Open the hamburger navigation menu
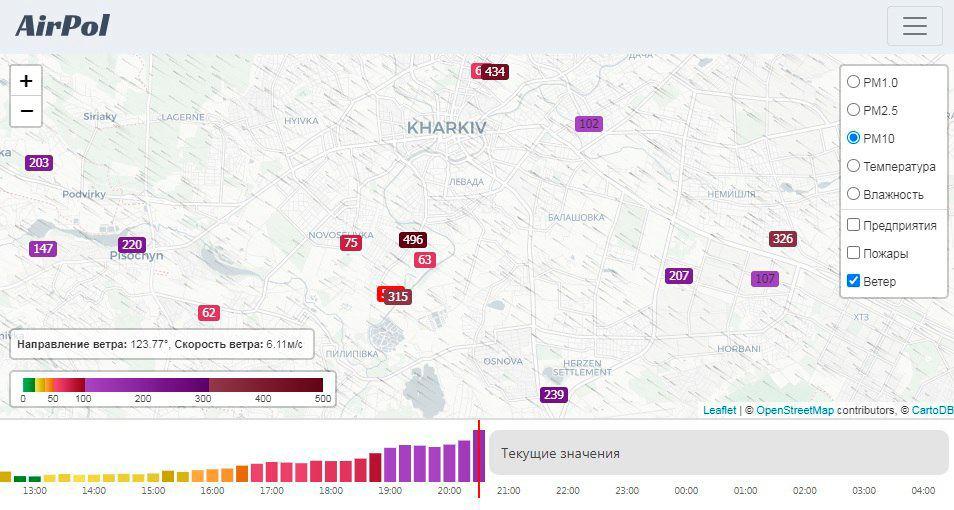The height and width of the screenshot is (510, 954). [x=914, y=26]
